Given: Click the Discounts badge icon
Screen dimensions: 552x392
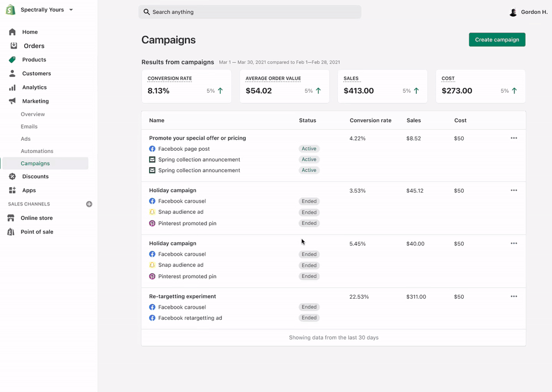Looking at the screenshot, I should [x=12, y=177].
